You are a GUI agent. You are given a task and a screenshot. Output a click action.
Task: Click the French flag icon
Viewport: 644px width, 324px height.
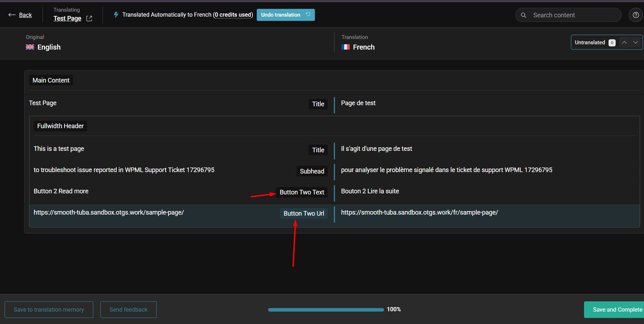click(x=345, y=47)
